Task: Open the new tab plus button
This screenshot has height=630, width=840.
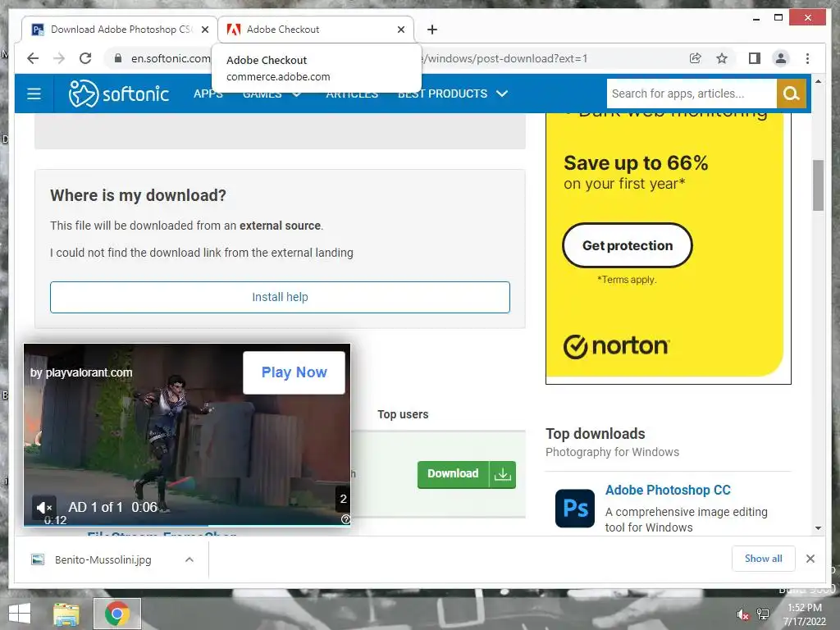Action: [x=432, y=30]
